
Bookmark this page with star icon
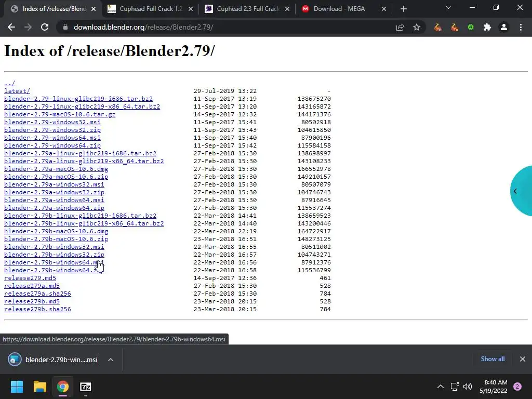[x=417, y=27]
